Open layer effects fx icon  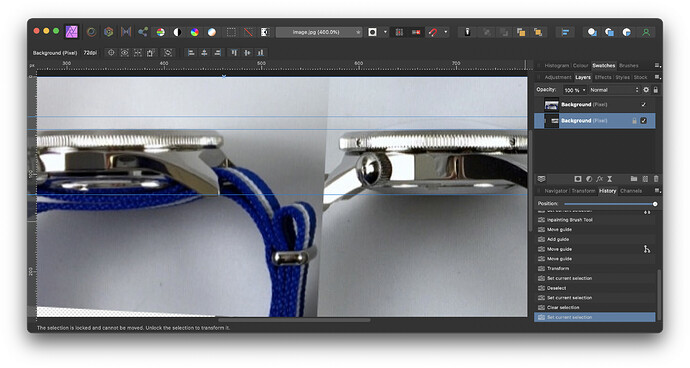coord(599,179)
